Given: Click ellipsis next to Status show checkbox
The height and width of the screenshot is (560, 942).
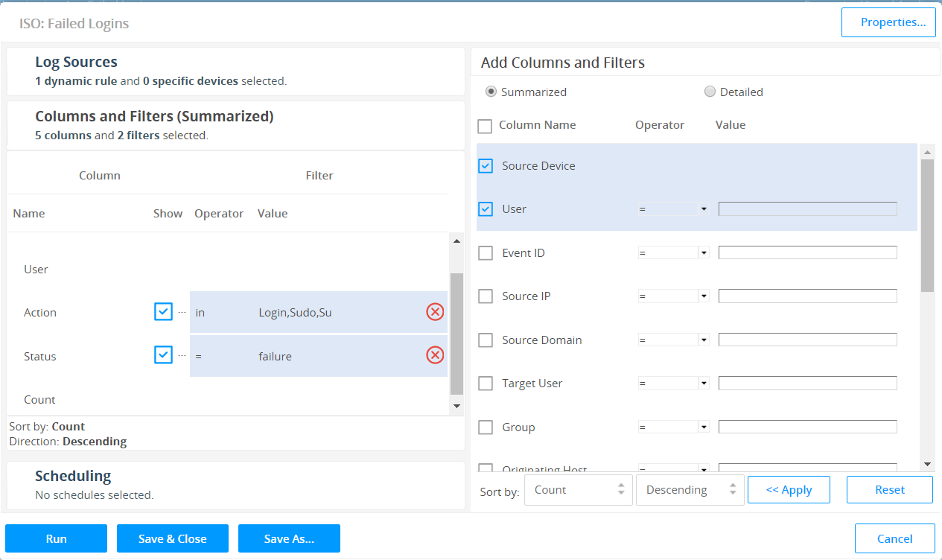Looking at the screenshot, I should click(x=182, y=355).
